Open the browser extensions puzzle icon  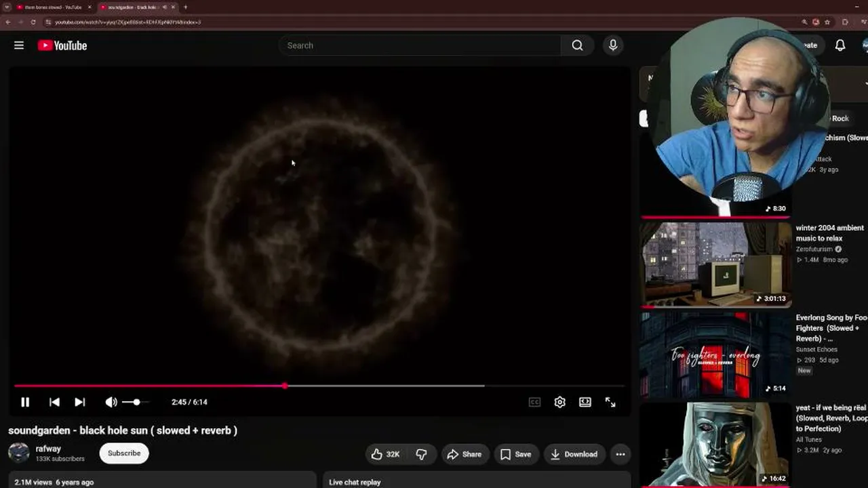845,22
